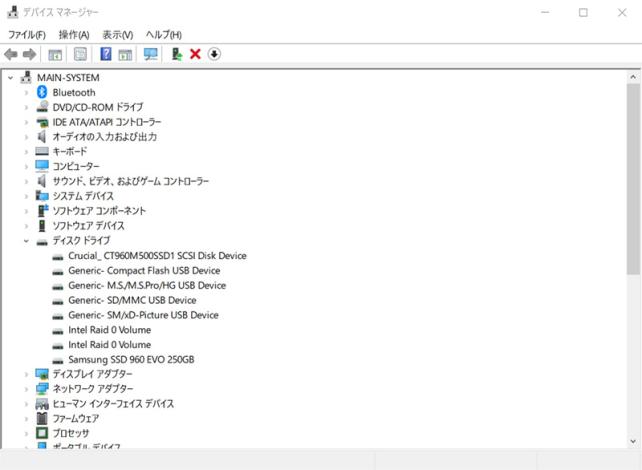Select Generic- SD/MMC USB Device
Viewport: 642px width, 470px height.
[132, 300]
